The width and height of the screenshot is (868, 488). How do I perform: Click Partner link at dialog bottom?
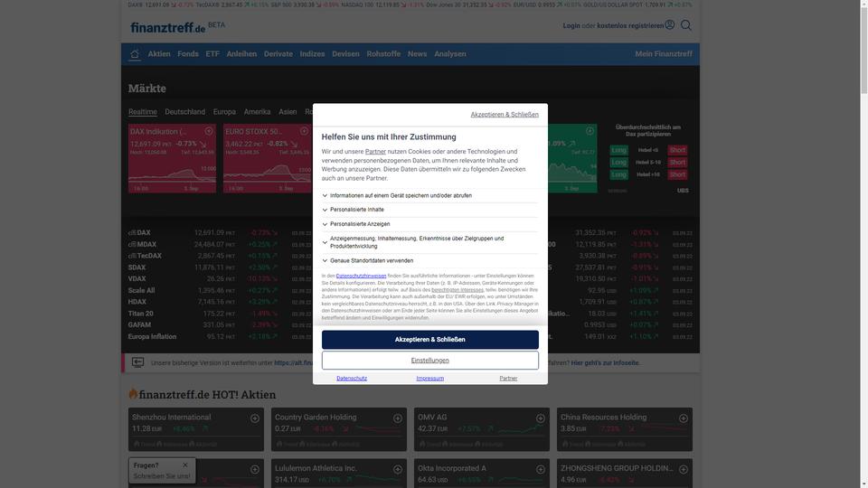tap(508, 379)
